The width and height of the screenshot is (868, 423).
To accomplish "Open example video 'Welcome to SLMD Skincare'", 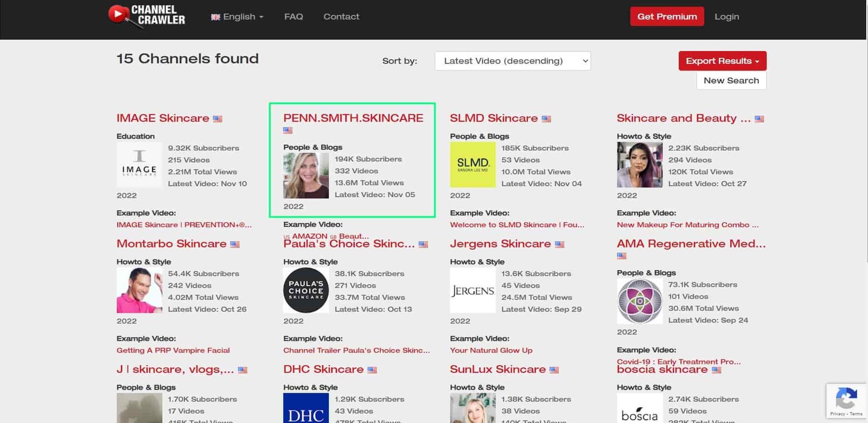I will (x=517, y=225).
